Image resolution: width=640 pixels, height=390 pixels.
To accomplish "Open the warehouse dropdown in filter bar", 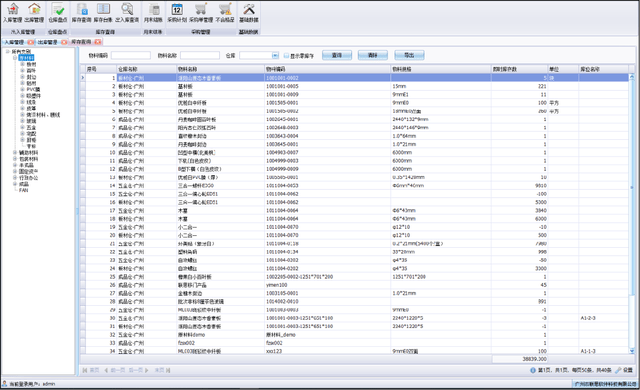I will point(275,55).
